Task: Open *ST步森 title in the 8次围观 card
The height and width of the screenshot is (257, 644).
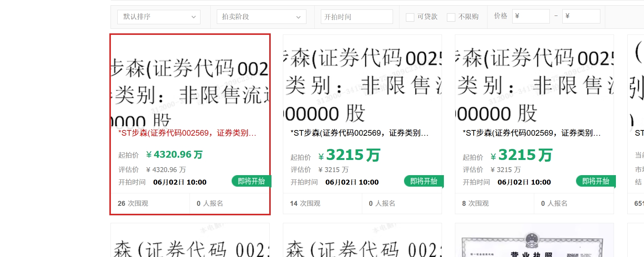Action: pos(532,133)
